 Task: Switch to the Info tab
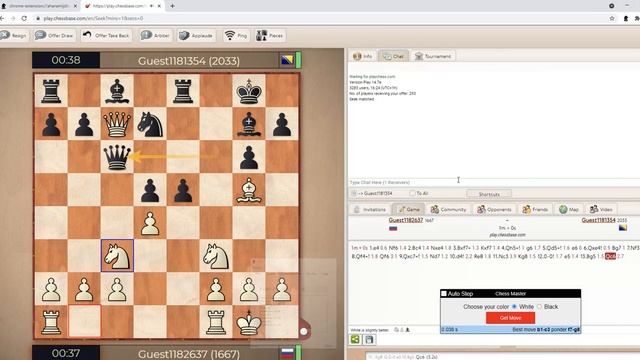tap(362, 56)
